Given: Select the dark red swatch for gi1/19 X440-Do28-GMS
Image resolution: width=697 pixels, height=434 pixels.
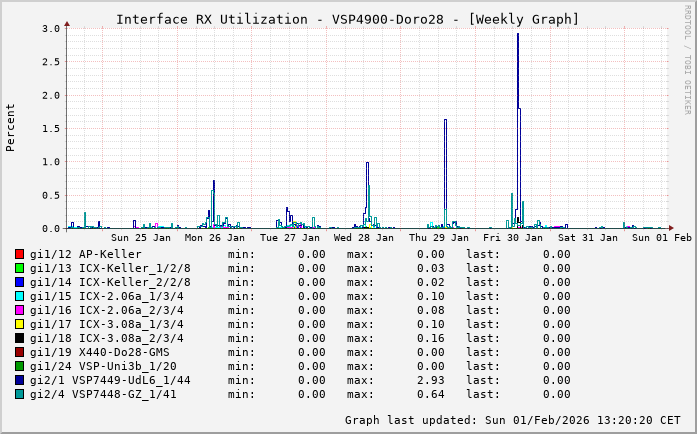Looking at the screenshot, I should coord(20,352).
